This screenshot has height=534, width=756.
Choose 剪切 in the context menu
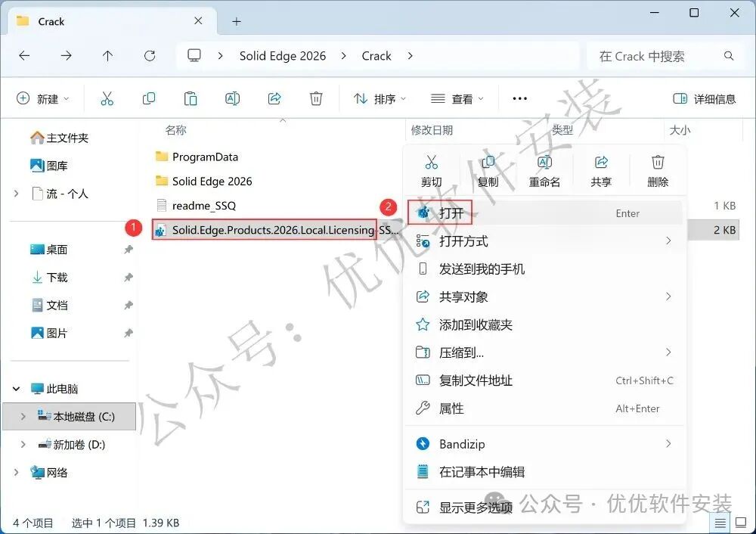(x=431, y=171)
